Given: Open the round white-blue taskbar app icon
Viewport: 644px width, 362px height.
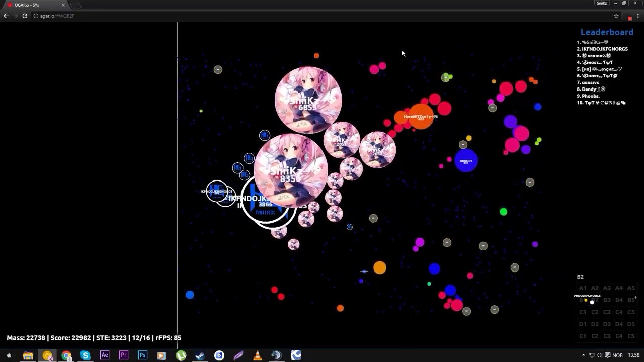Looking at the screenshot, I should tap(219, 355).
